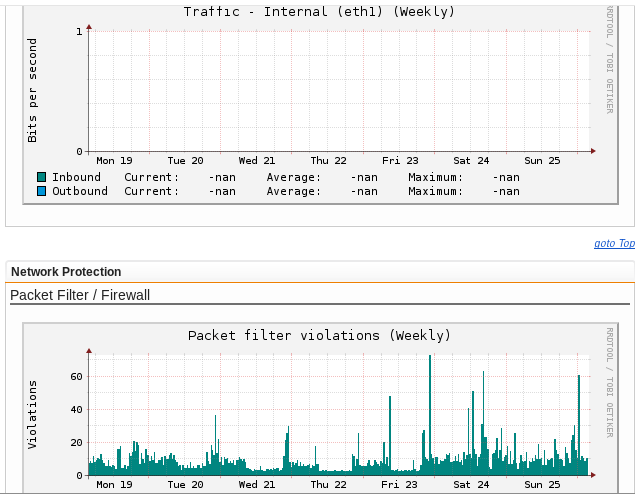Image resolution: width=635 pixels, height=494 pixels.
Task: Click the teal Inbound legend swatch
Action: [x=41, y=177]
